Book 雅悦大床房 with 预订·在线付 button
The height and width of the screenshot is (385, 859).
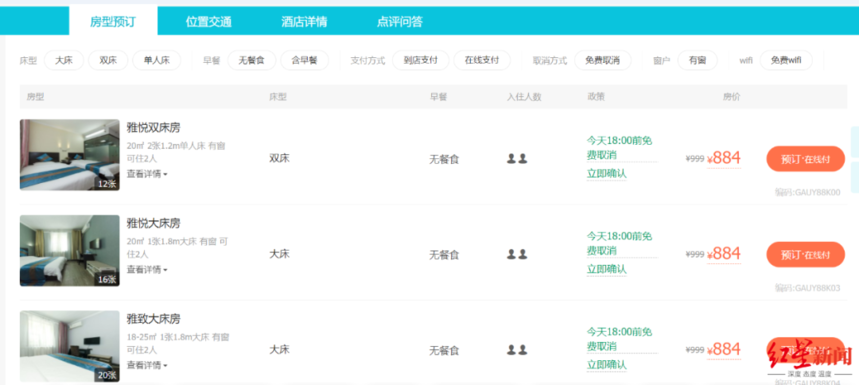coord(805,255)
